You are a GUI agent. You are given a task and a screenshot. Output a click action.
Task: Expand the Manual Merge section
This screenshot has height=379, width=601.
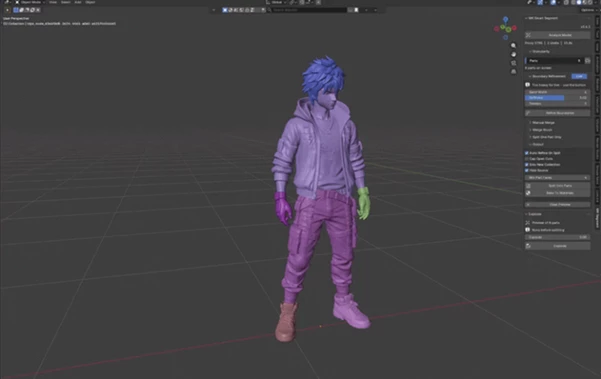542,123
